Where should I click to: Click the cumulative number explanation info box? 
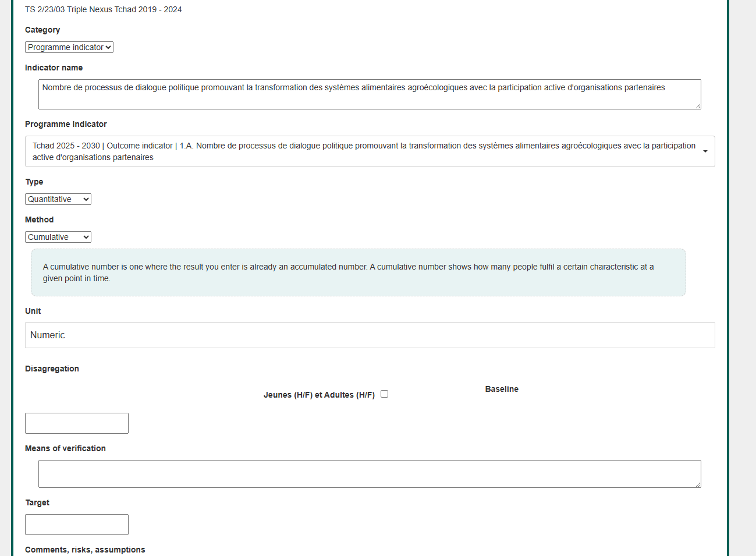[x=358, y=272]
